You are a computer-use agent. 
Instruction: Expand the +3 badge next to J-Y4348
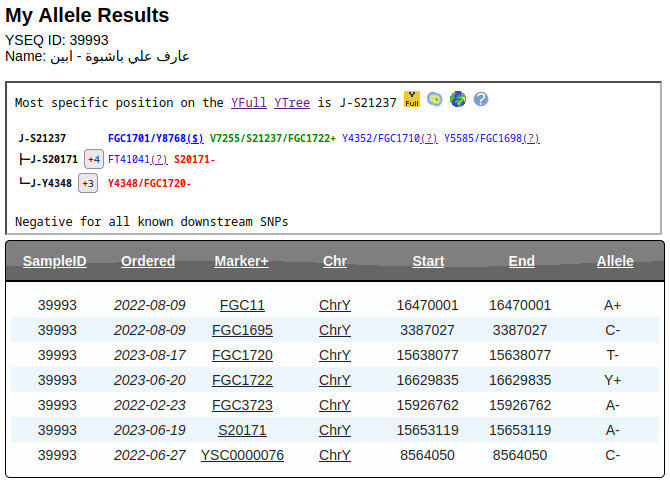tap(88, 183)
